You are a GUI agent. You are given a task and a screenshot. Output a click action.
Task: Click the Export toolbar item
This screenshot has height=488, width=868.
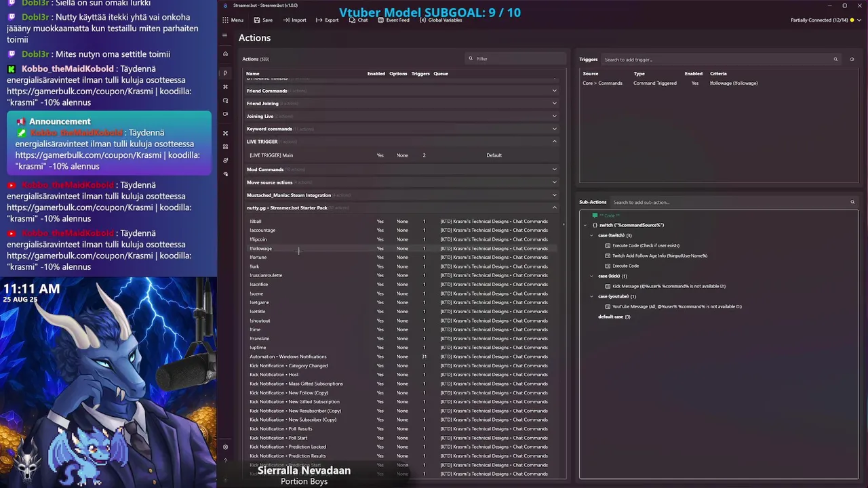[x=327, y=20]
